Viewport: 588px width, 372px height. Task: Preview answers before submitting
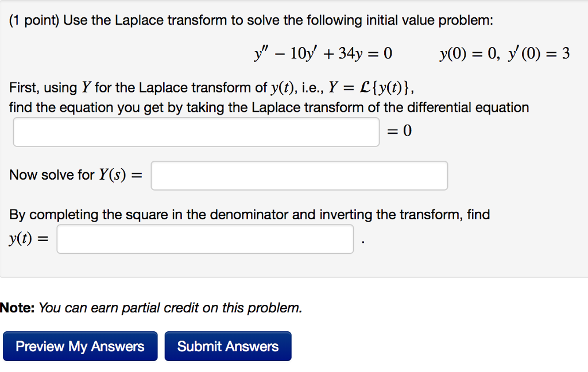[80, 346]
